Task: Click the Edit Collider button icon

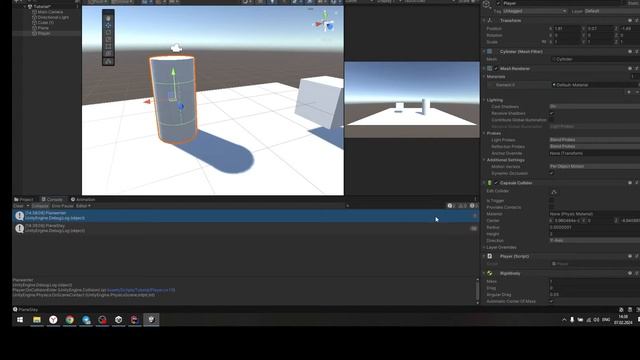Action: tap(553, 192)
